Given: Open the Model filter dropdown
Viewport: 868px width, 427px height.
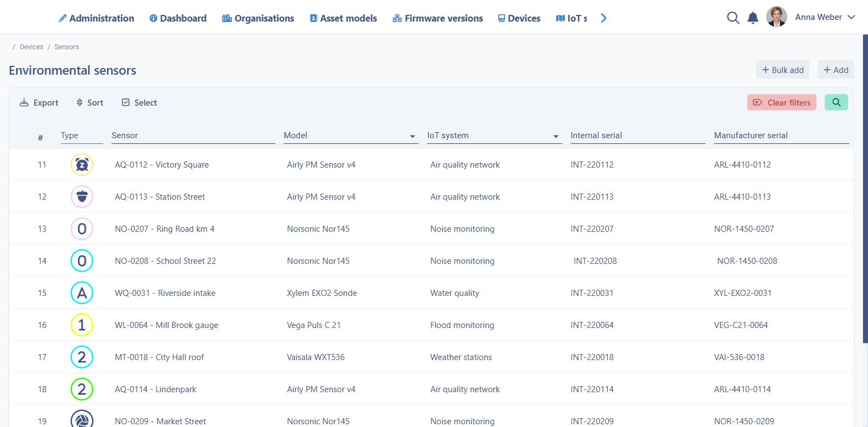Looking at the screenshot, I should pos(351,136).
